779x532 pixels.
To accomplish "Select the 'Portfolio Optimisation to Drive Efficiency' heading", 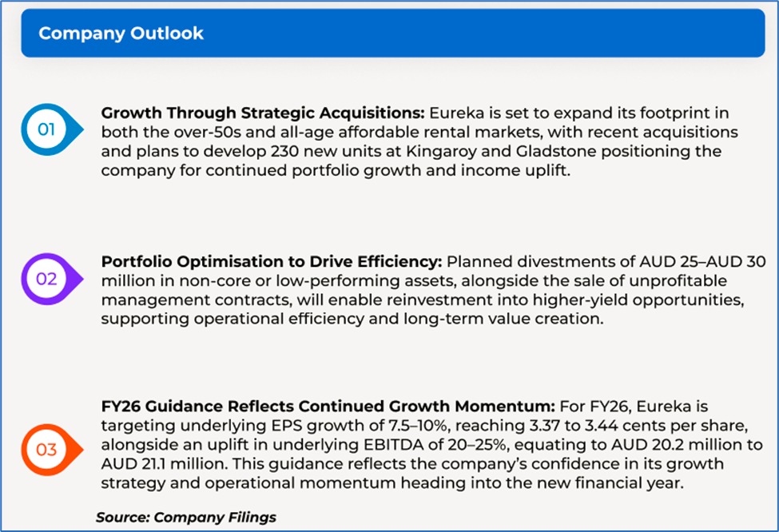I will coord(272,261).
